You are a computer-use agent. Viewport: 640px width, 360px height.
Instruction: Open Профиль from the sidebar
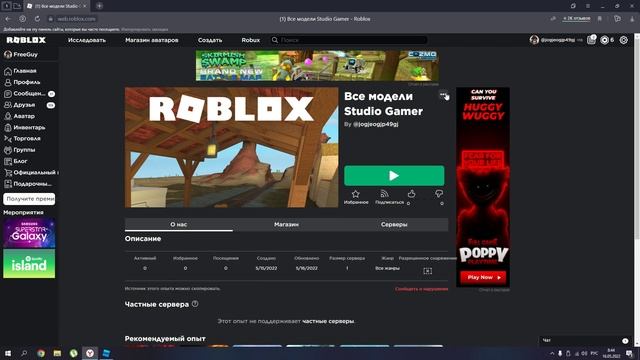(27, 82)
